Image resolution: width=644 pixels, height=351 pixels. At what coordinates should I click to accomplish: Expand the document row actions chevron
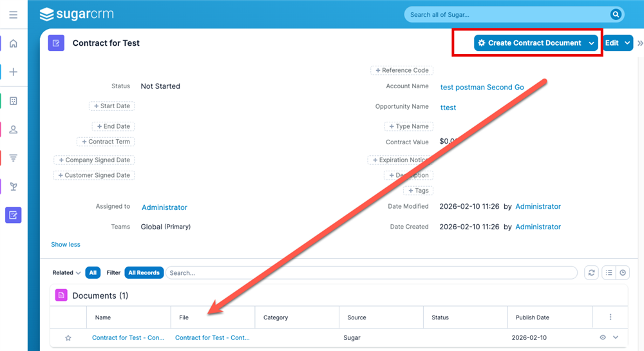616,337
